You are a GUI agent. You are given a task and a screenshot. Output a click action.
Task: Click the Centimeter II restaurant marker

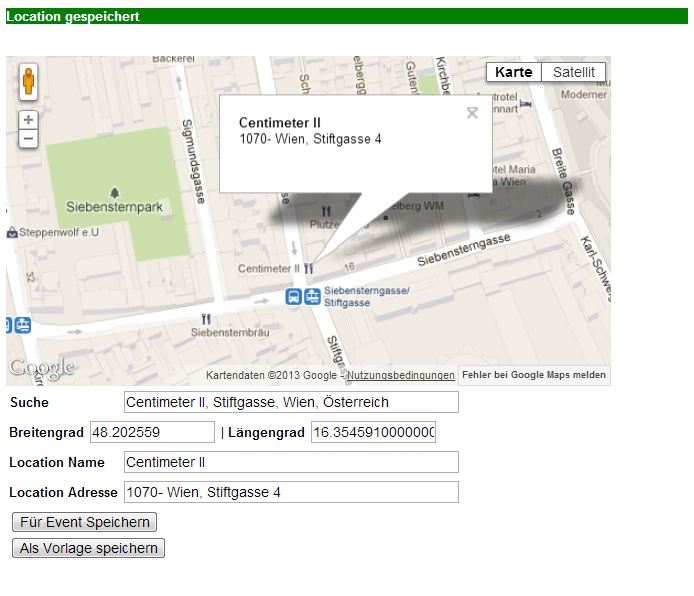[308, 269]
